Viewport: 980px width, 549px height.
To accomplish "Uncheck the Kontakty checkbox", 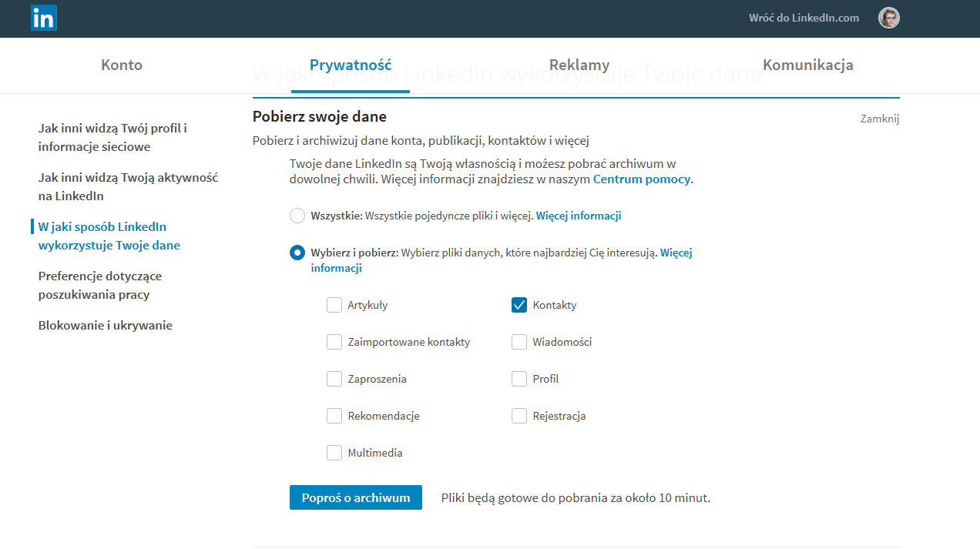I will (519, 305).
